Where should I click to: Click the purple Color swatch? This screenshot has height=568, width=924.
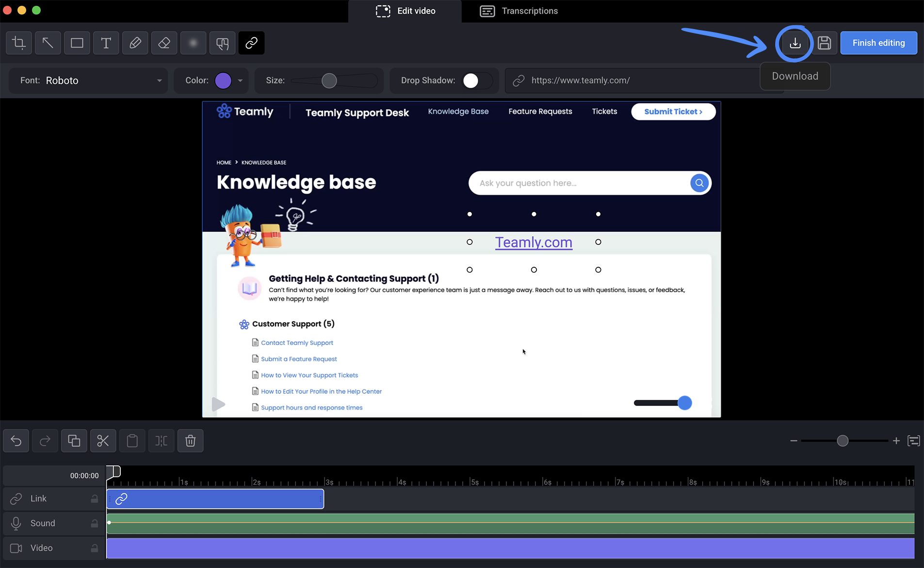point(223,81)
